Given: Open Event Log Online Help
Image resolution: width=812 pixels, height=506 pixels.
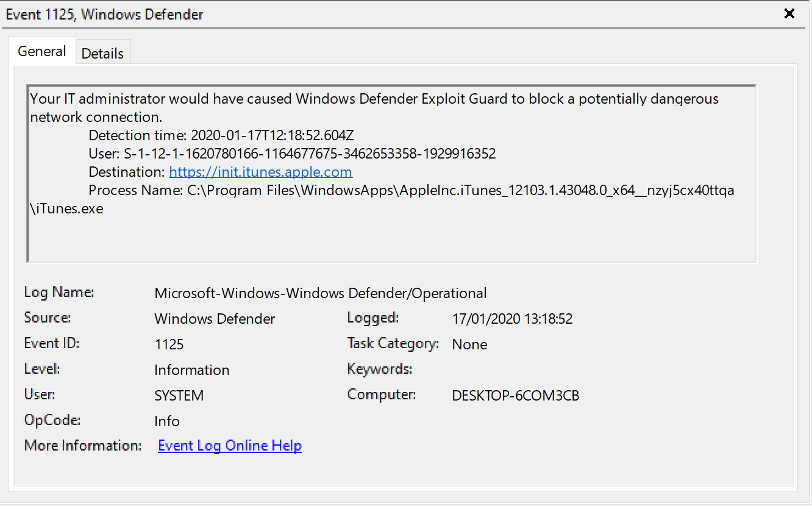Looking at the screenshot, I should point(229,445).
